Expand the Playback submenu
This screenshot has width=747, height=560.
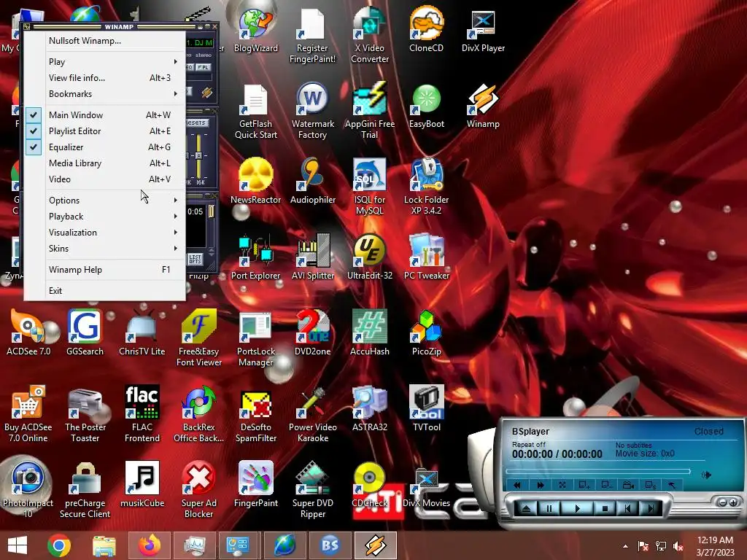click(x=104, y=217)
